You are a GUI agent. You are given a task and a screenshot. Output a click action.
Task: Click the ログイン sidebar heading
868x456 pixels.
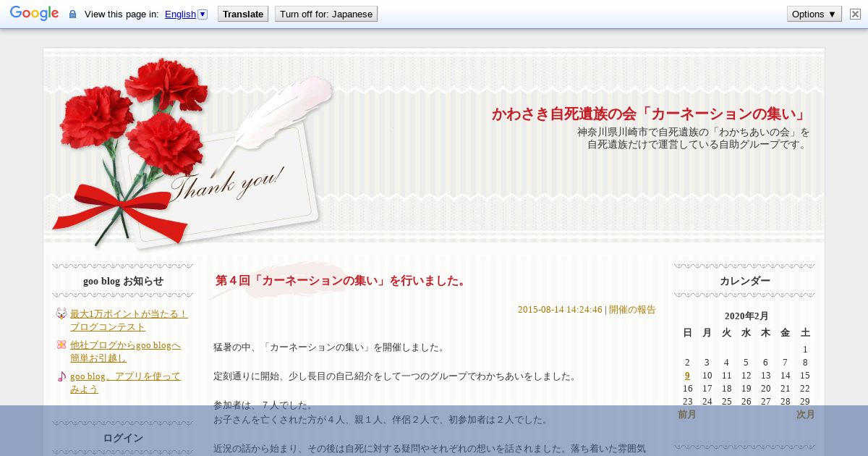123,438
